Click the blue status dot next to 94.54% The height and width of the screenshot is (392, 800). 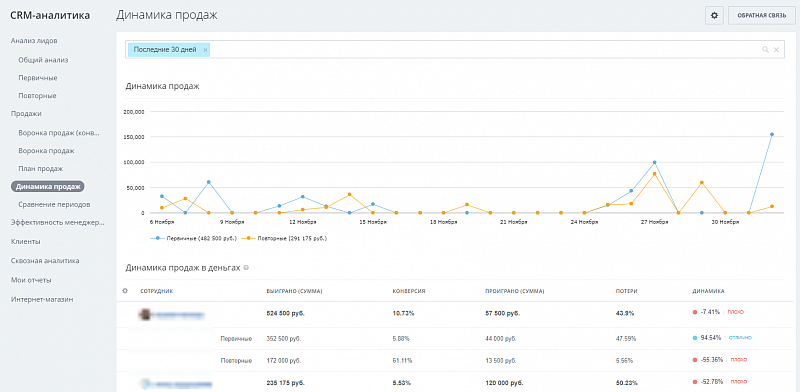695,337
